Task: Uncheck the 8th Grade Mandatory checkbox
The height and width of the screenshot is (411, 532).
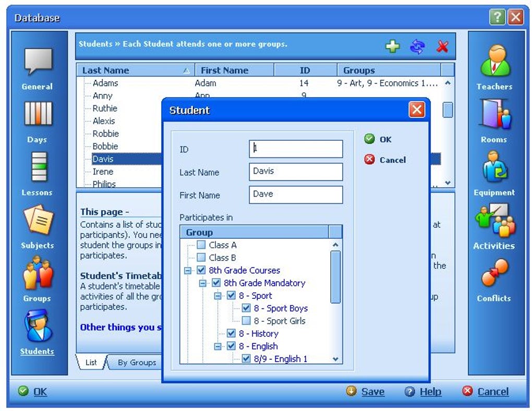Action: point(216,283)
